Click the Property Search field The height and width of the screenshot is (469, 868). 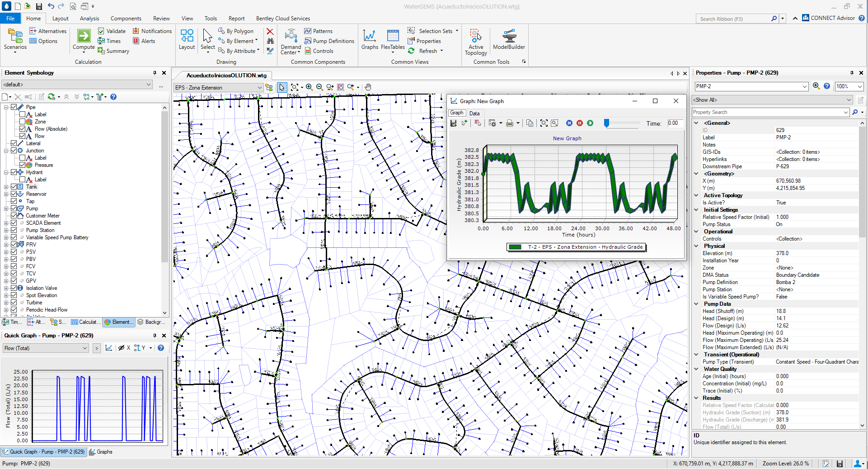[x=767, y=112]
